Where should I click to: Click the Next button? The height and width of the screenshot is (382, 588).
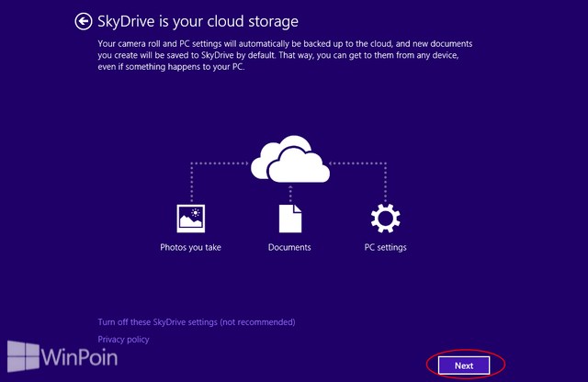point(464,365)
